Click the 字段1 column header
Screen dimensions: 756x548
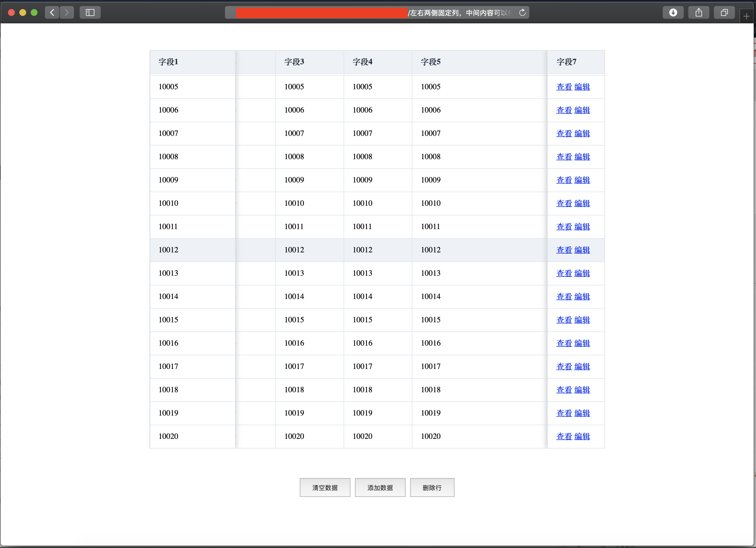[168, 62]
